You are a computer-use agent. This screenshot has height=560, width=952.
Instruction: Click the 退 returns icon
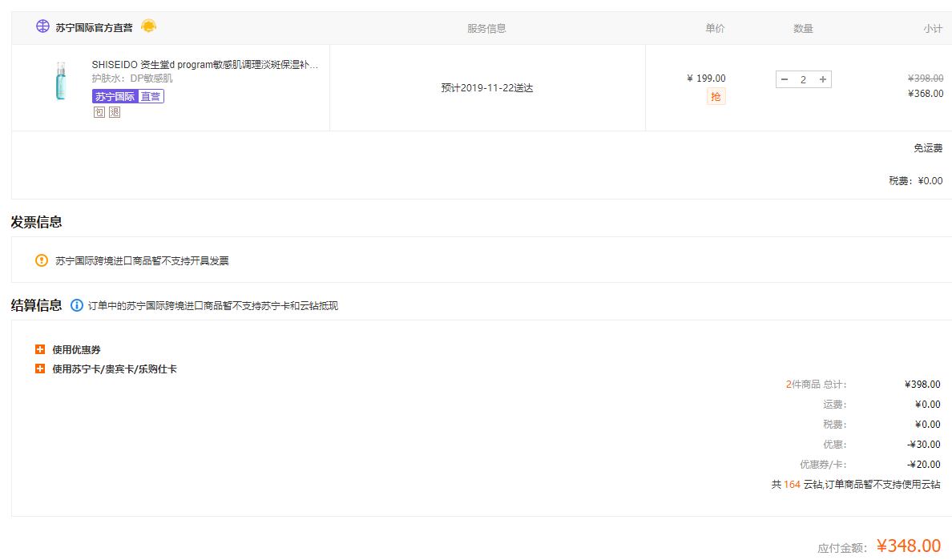114,112
